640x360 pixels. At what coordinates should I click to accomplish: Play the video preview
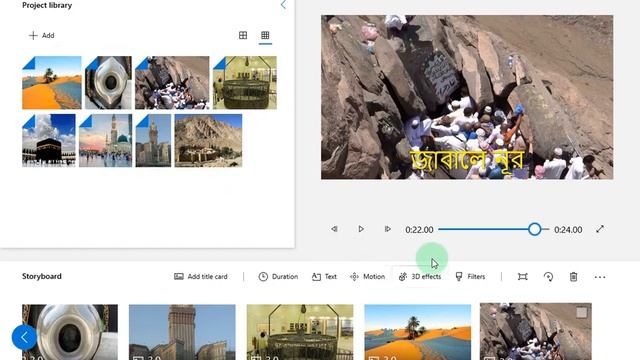[x=361, y=229]
